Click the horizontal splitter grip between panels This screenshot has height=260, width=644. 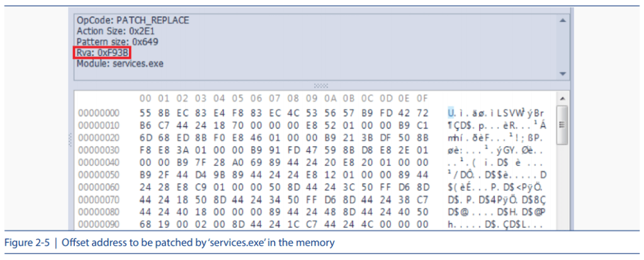[321, 85]
